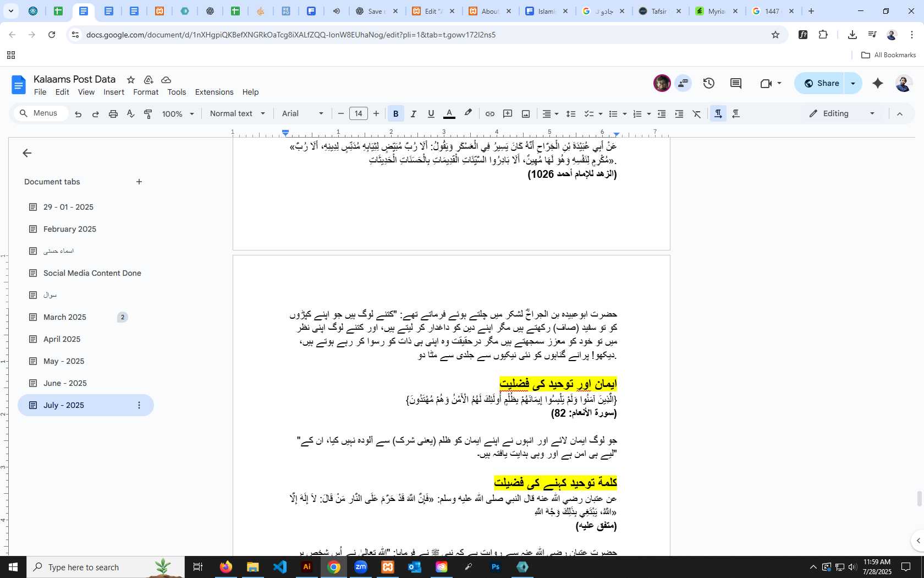
Task: Click the Add comment icon
Action: tap(508, 114)
